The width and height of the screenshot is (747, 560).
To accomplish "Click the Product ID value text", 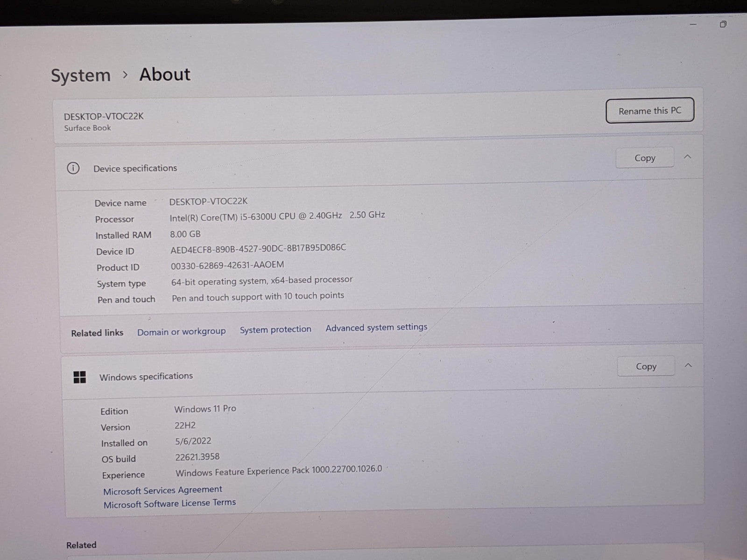I will [x=227, y=265].
